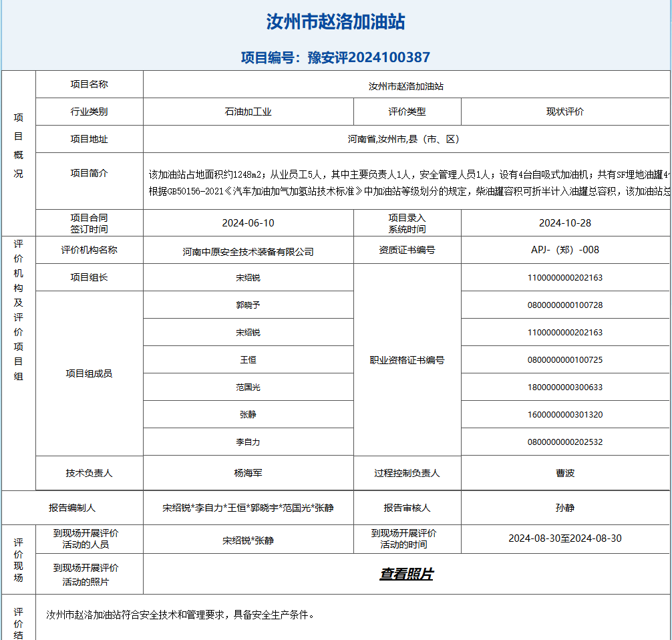Click the 资质证书编号 label

(x=407, y=250)
